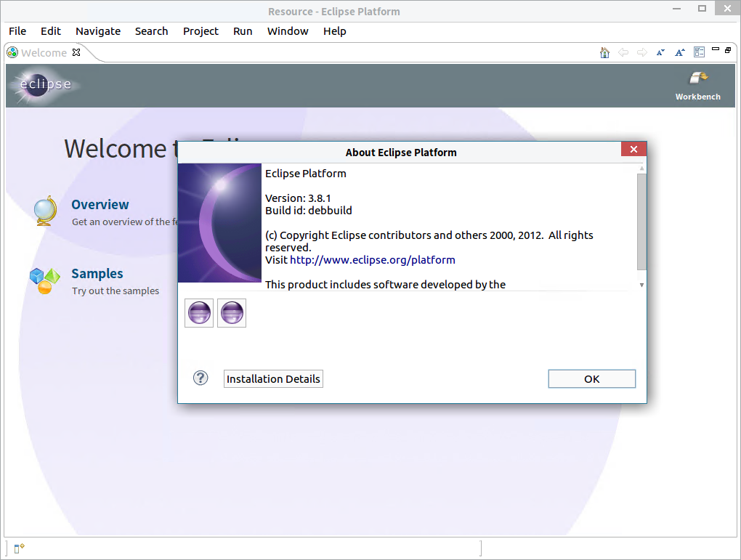This screenshot has height=560, width=741.
Task: Click the first Eclipse feature icon button
Action: [x=199, y=313]
